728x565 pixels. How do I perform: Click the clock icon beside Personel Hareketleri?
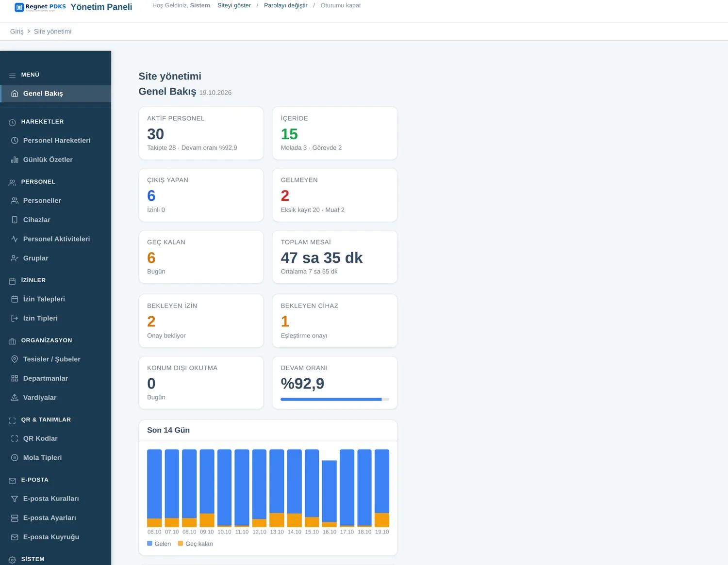pos(15,141)
